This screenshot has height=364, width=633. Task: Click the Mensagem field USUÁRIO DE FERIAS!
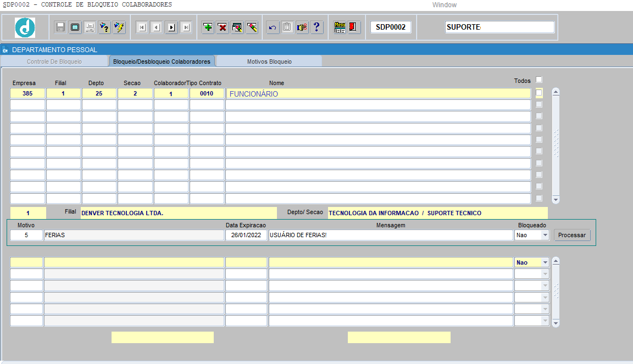391,235
